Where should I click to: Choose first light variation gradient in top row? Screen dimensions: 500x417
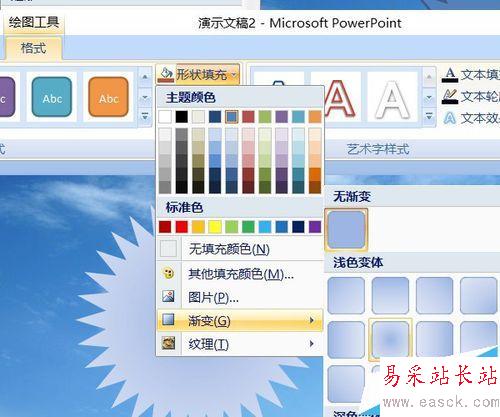(x=346, y=296)
